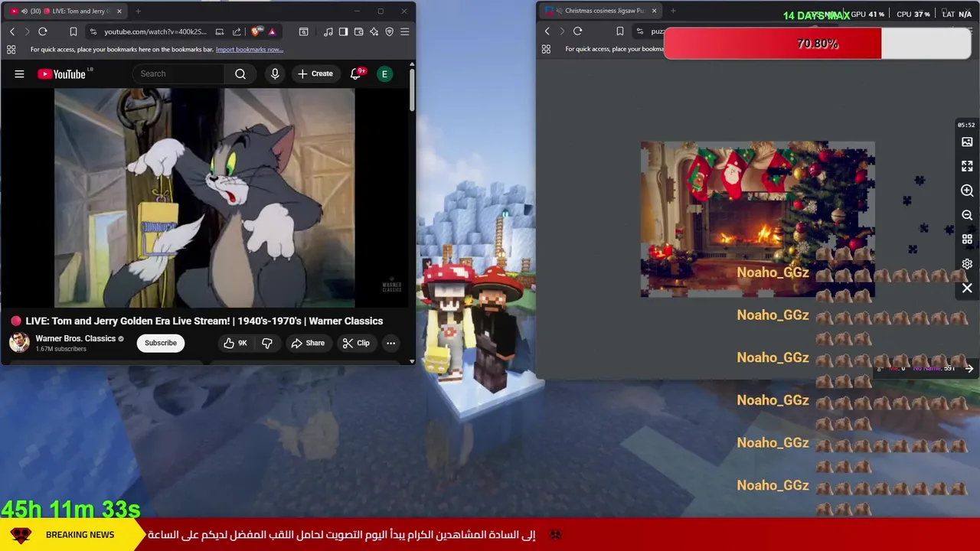The height and width of the screenshot is (551, 980).
Task: Open apps grid icon on YouTube window bookmarks bar
Action: [11, 49]
